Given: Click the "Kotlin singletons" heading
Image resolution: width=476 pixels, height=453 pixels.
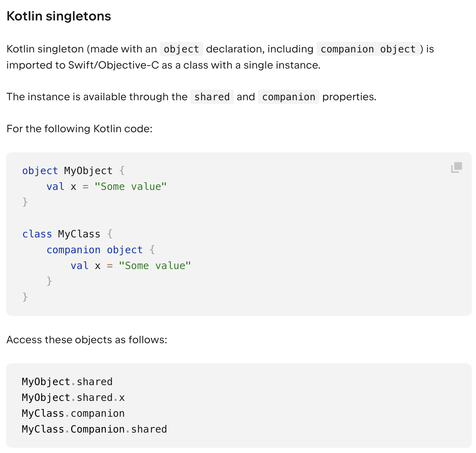Looking at the screenshot, I should pyautogui.click(x=59, y=16).
